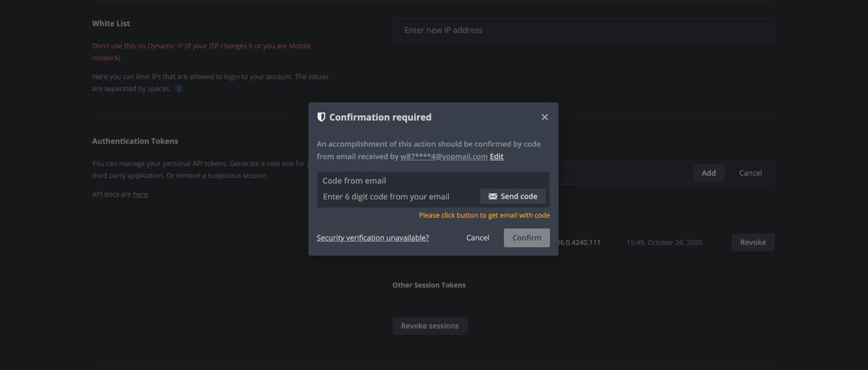Click the shield icon in dialog header

(321, 117)
